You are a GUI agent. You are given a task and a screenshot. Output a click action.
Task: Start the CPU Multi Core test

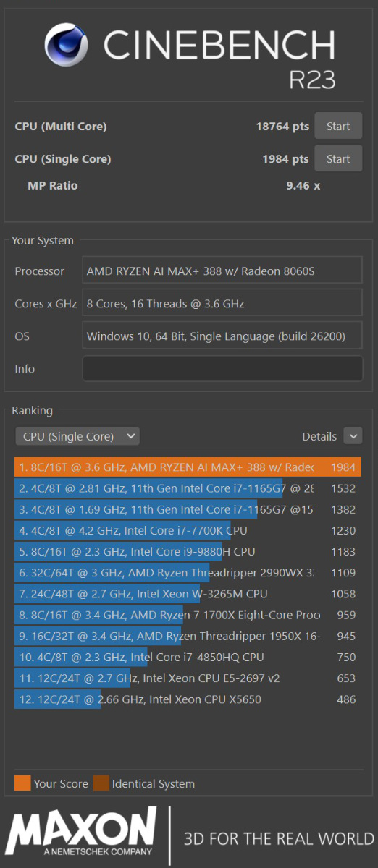(338, 126)
